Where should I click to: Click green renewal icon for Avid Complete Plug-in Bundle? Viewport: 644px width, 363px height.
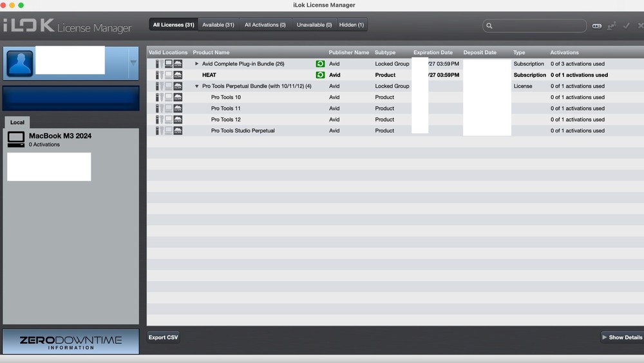tap(320, 64)
